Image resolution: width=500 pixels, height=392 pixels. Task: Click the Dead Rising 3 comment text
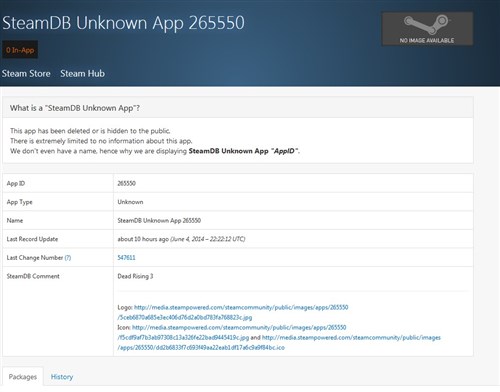pyautogui.click(x=135, y=276)
